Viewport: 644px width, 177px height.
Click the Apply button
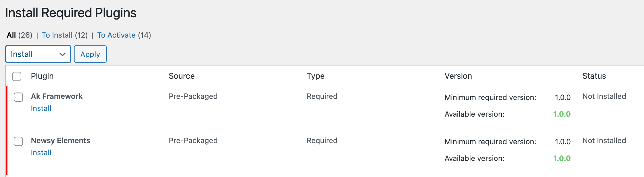click(x=90, y=54)
